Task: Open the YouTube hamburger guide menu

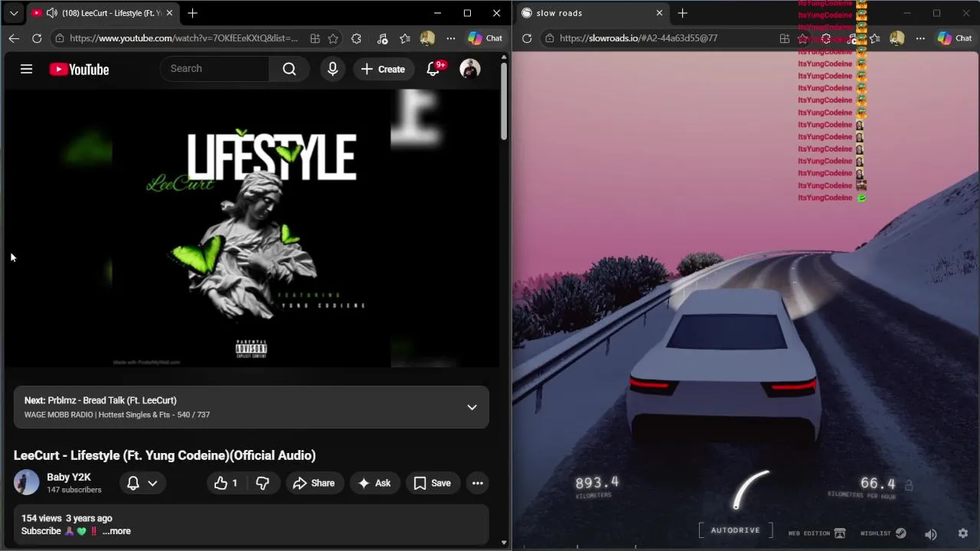Action: point(26,69)
